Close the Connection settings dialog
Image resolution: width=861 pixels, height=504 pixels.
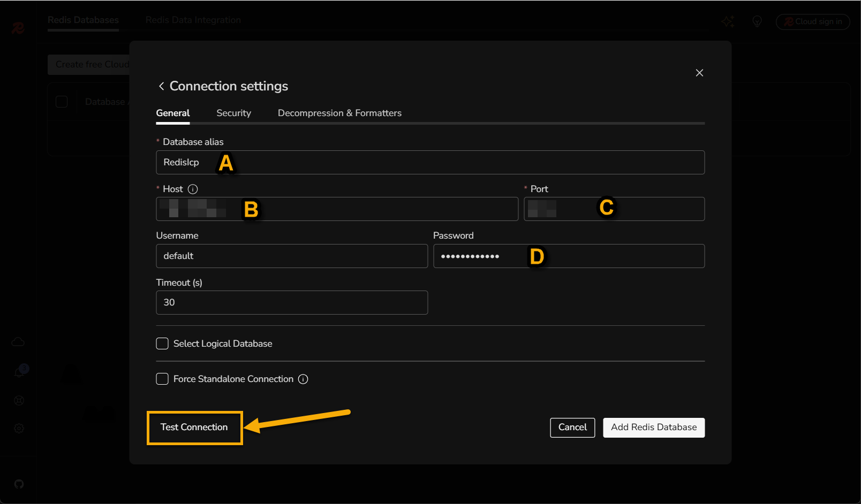pyautogui.click(x=699, y=73)
